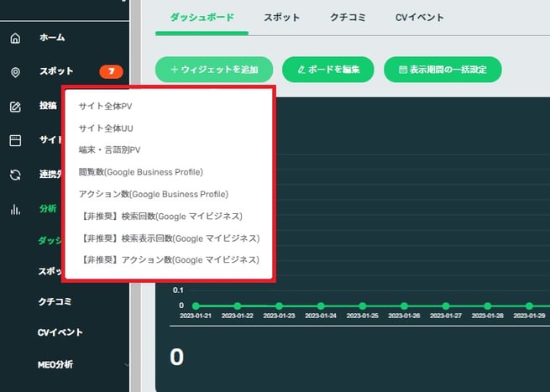
Task: Choose 【非推奨】検索表示回数(Google マイビジネス)
Action: pos(170,238)
